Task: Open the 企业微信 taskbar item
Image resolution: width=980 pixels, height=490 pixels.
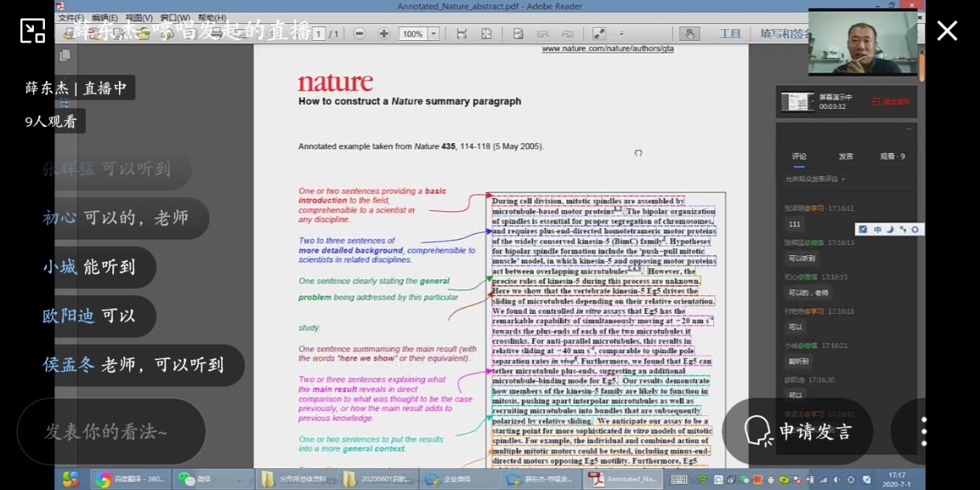Action: coord(459,479)
